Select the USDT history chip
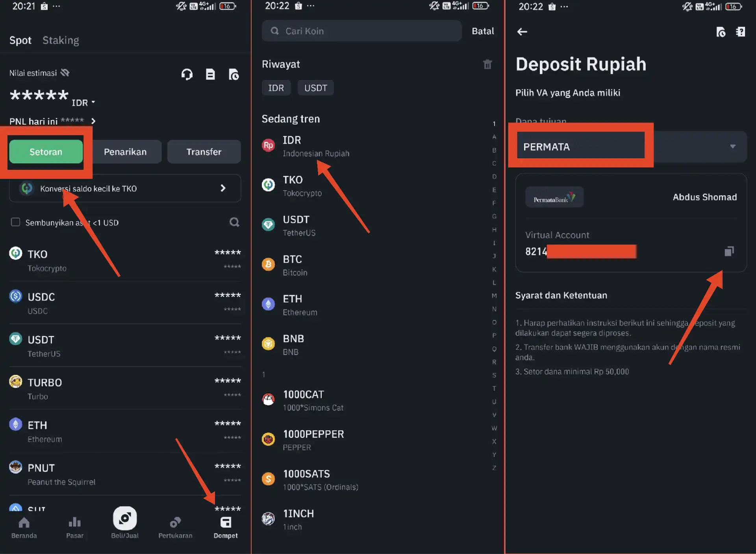 pyautogui.click(x=315, y=88)
